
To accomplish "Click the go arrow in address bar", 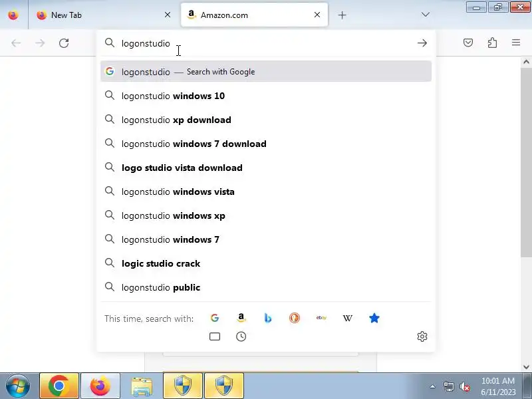I will click(422, 43).
